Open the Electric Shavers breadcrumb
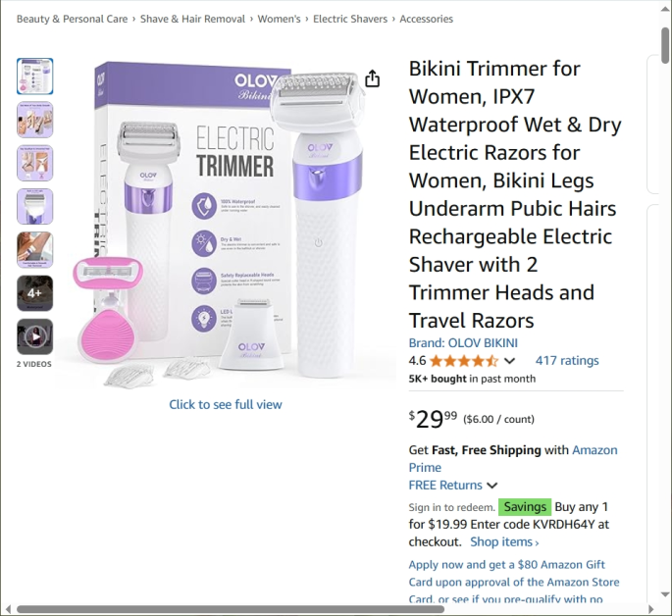The width and height of the screenshot is (672, 616). tap(349, 19)
